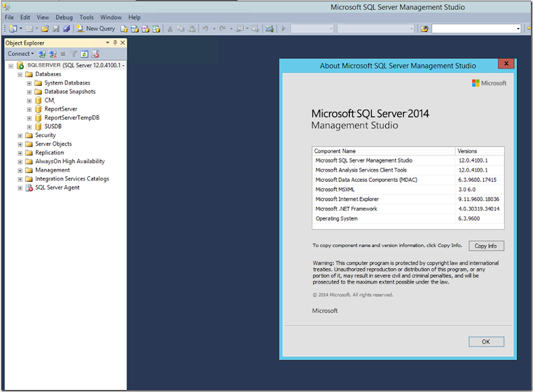
Task: Expand the SQL Server Agent node
Action: tap(20, 188)
